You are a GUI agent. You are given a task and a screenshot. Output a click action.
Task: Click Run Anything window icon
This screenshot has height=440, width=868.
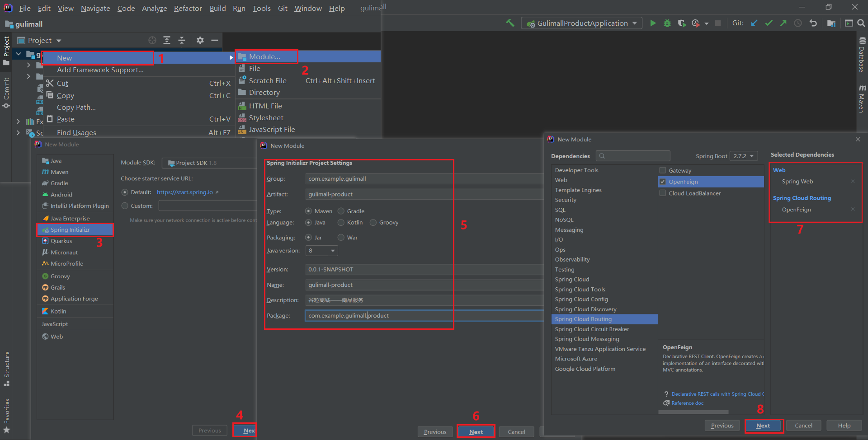pyautogui.click(x=849, y=23)
